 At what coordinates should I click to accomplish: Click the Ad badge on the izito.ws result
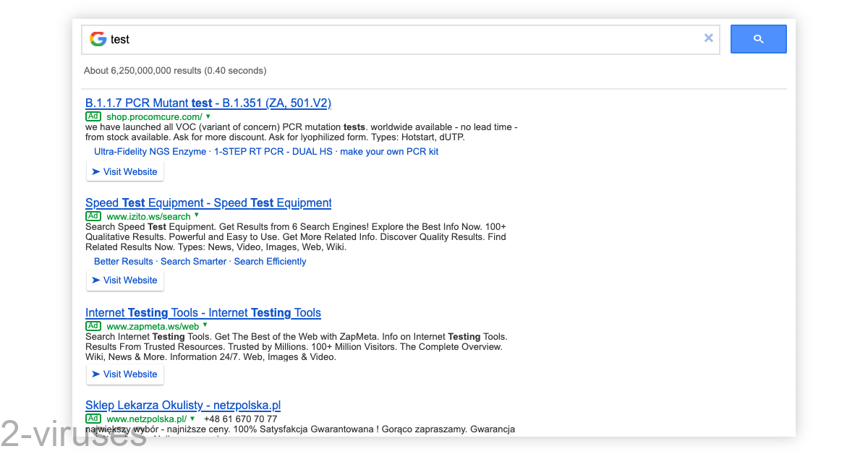(x=93, y=215)
